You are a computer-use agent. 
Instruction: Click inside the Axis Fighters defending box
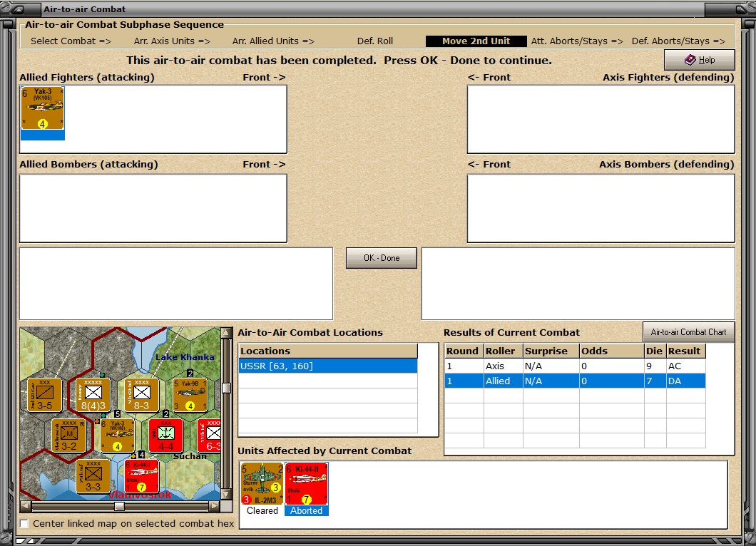601,119
